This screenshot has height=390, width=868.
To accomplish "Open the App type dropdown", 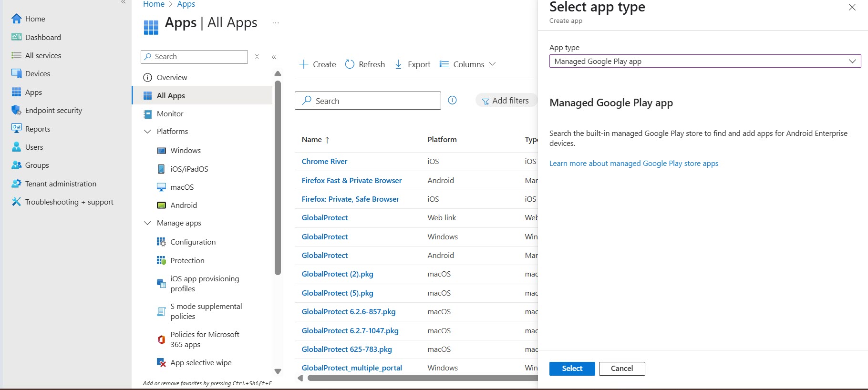I will [704, 62].
